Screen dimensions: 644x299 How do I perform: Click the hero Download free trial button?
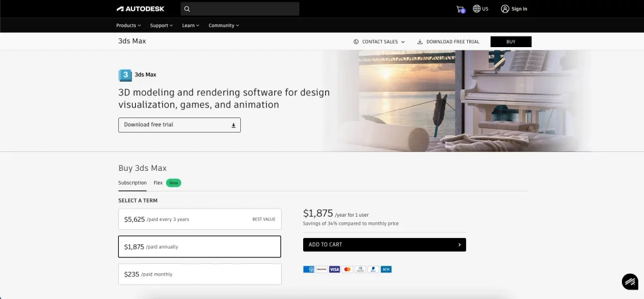point(179,125)
